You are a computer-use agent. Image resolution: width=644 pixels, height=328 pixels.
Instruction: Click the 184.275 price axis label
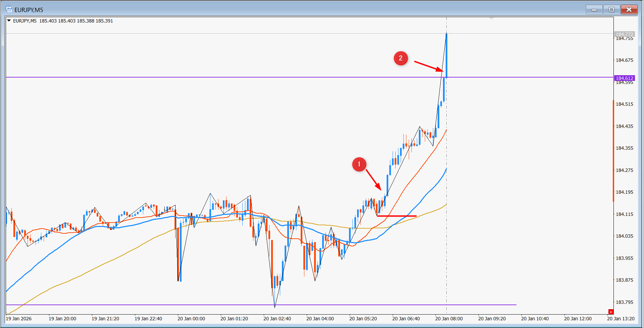(625, 170)
